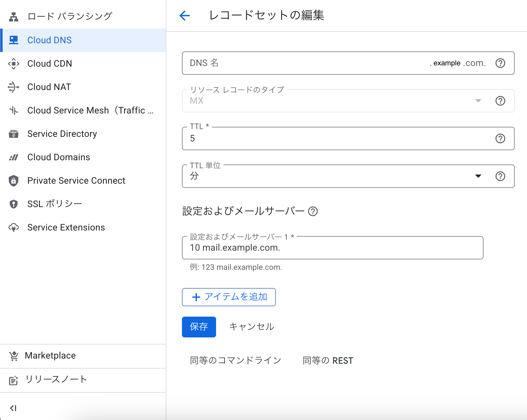Viewport: 527px width, 420px height.
Task: Click help icon for TTL 単位 dropdown
Action: [x=500, y=176]
